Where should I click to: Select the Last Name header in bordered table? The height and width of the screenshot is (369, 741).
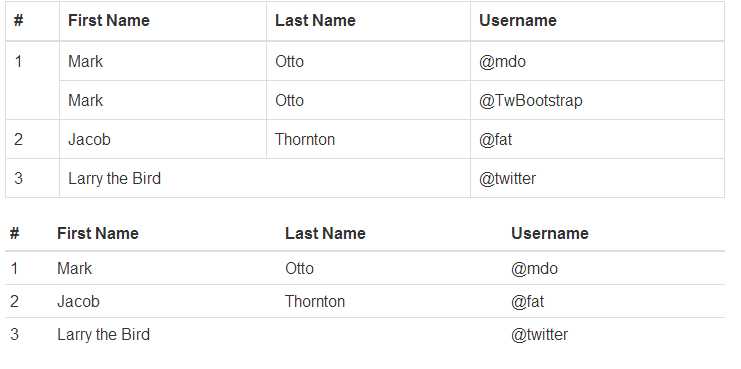click(315, 20)
